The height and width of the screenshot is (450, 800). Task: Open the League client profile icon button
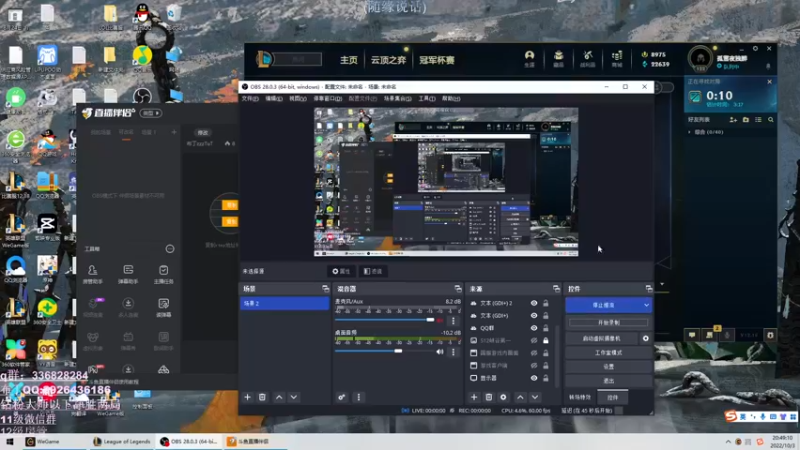click(x=530, y=59)
